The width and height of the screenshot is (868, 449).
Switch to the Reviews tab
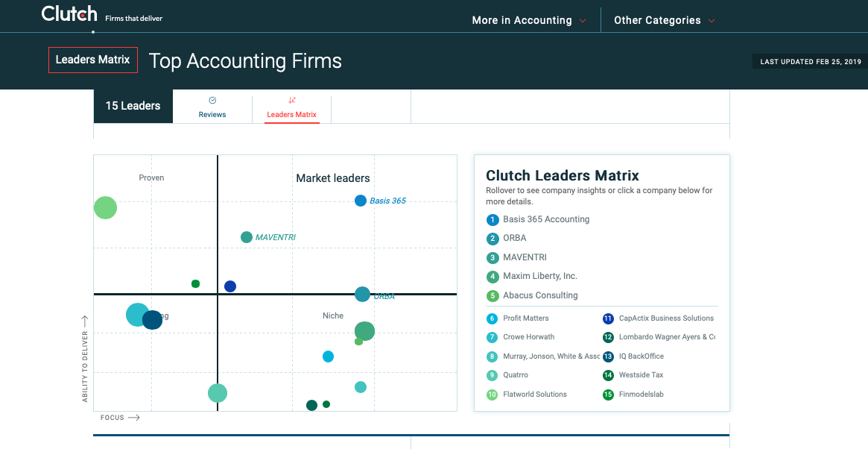point(212,109)
